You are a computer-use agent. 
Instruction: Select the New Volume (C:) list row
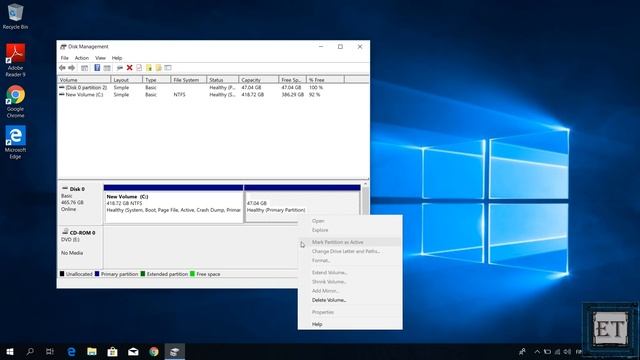(212, 94)
